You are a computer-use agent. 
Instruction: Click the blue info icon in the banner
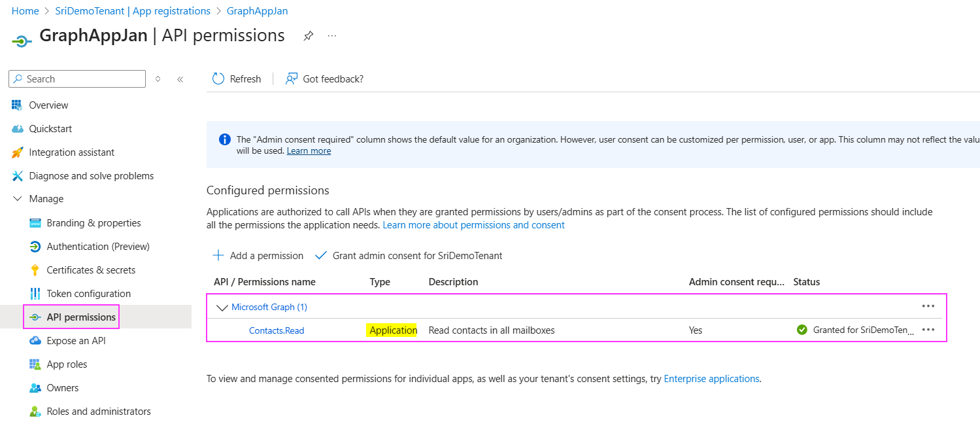(x=224, y=139)
